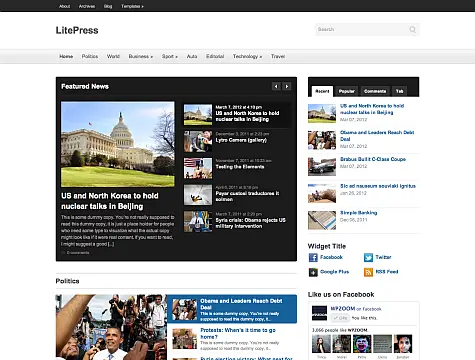Click the large Obama crowd Politics image
Viewport: 475px width, 360px height.
click(111, 327)
